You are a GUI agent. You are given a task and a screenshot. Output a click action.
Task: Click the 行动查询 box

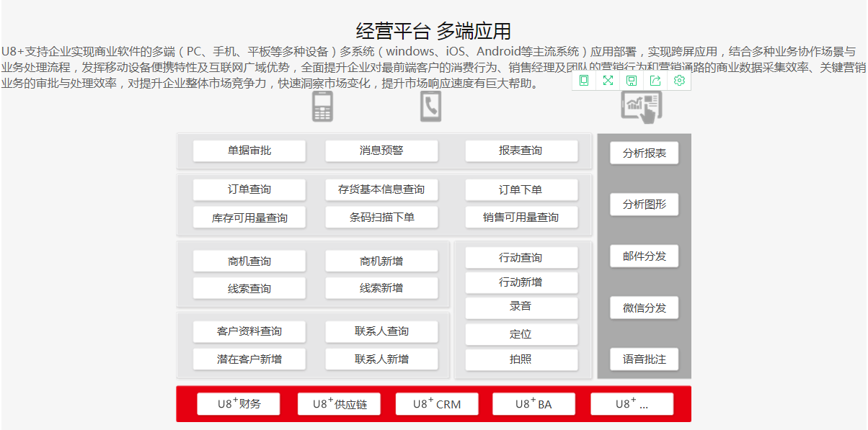pyautogui.click(x=521, y=258)
